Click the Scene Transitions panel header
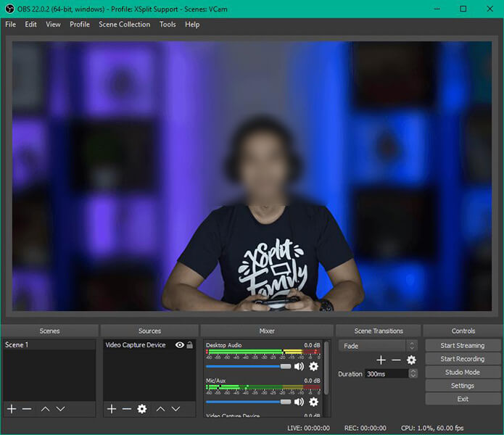 pos(379,331)
